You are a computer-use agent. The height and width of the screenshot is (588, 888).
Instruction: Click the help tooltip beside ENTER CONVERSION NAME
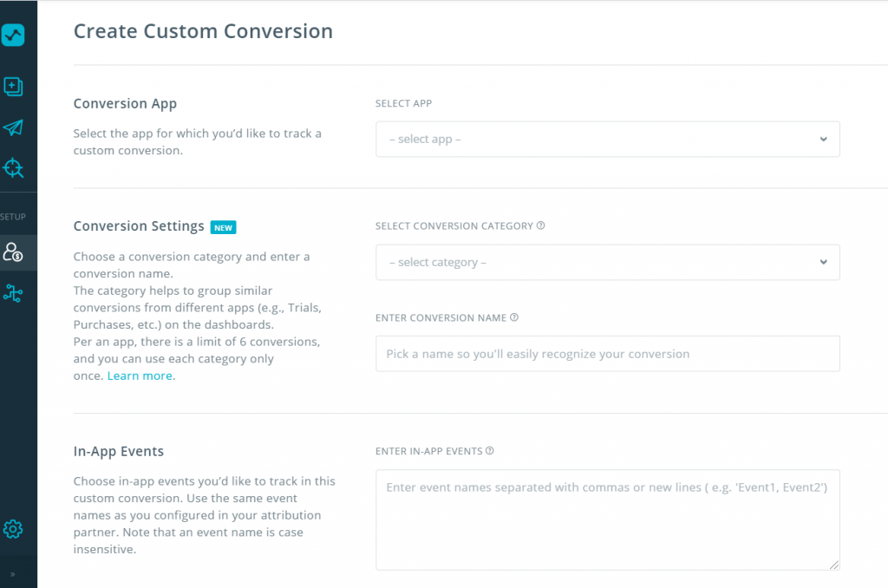coord(515,317)
